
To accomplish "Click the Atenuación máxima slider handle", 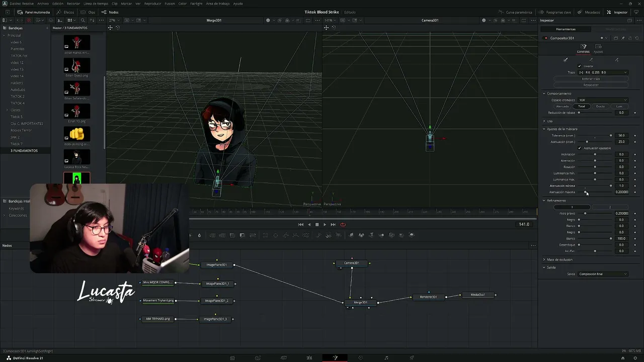I will tap(585, 192).
